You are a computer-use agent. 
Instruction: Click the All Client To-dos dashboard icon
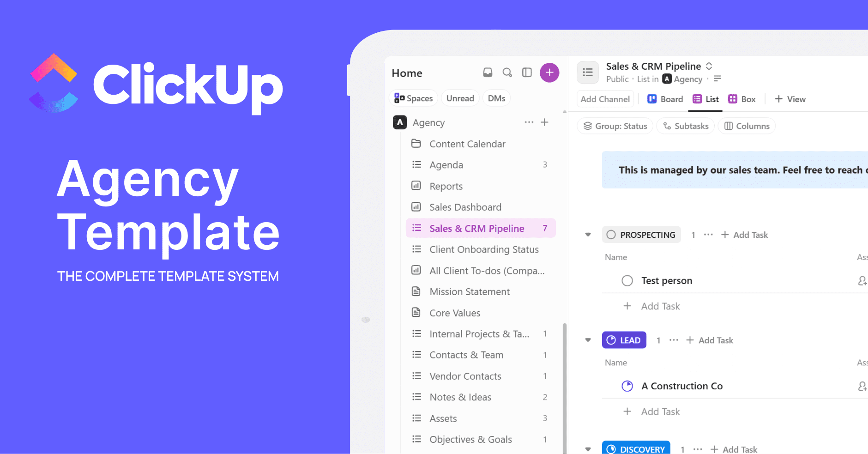(x=416, y=270)
